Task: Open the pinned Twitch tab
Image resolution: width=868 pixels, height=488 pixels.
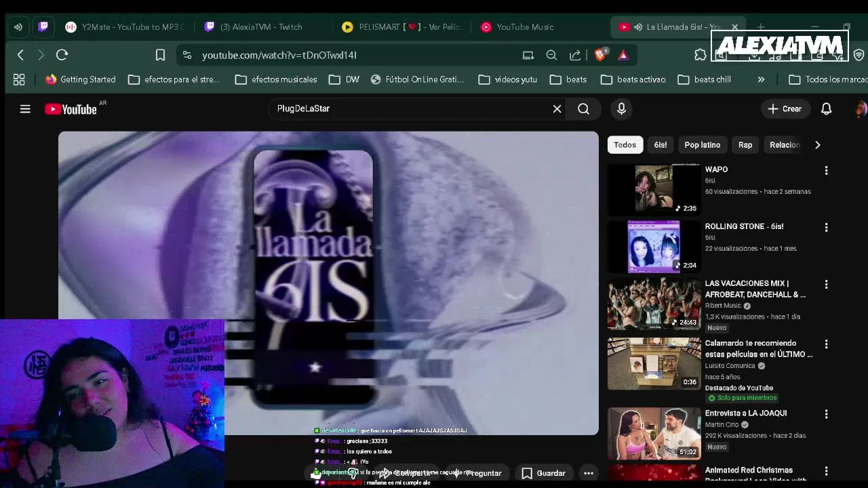Action: click(x=43, y=27)
